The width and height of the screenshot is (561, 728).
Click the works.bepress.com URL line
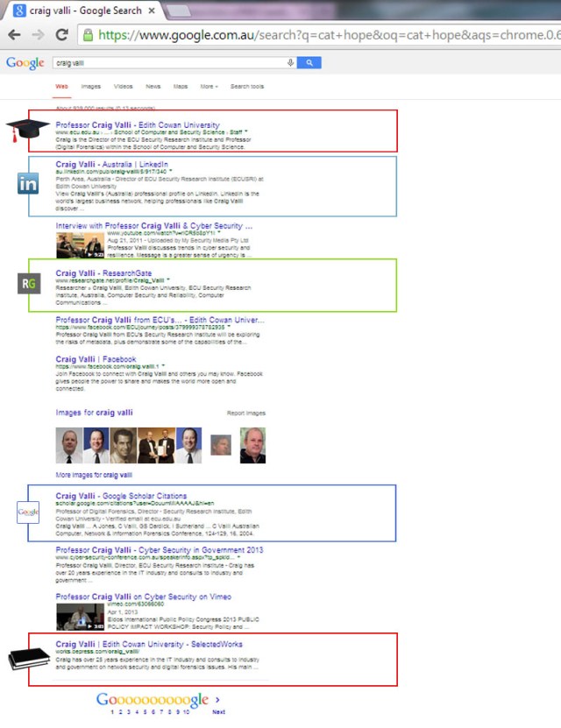(97, 652)
